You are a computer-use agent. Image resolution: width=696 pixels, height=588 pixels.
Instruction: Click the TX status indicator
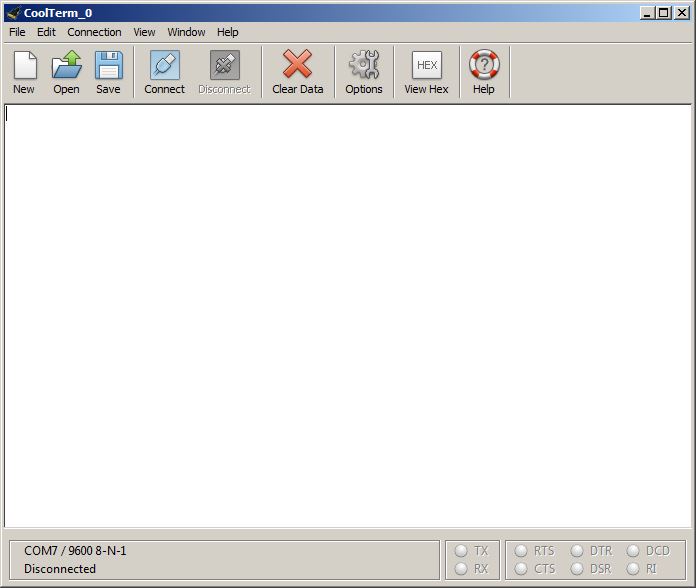(x=461, y=551)
